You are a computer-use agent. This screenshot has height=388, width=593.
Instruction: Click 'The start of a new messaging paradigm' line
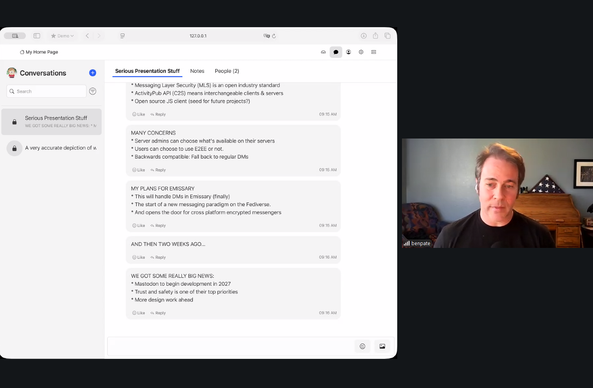point(201,204)
